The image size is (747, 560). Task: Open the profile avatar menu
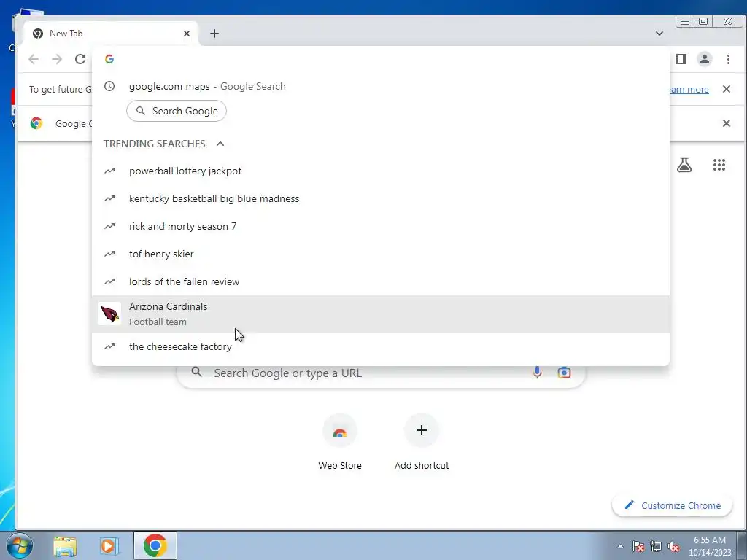pyautogui.click(x=705, y=59)
